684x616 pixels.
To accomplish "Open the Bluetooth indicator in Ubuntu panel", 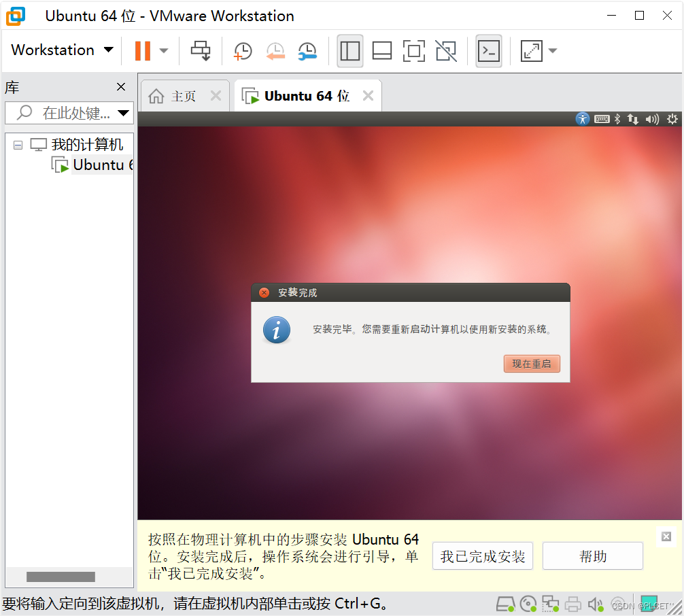I will (x=617, y=119).
